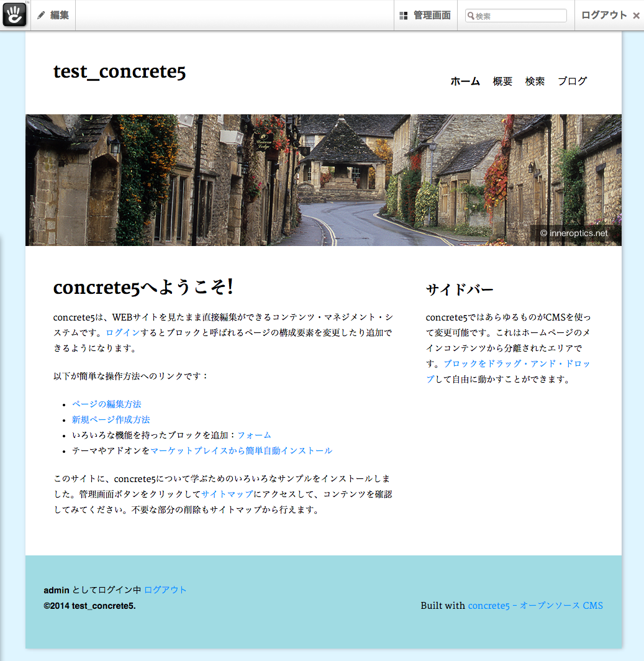This screenshot has width=644, height=661.
Task: Click the village street banner image
Action: tap(324, 180)
